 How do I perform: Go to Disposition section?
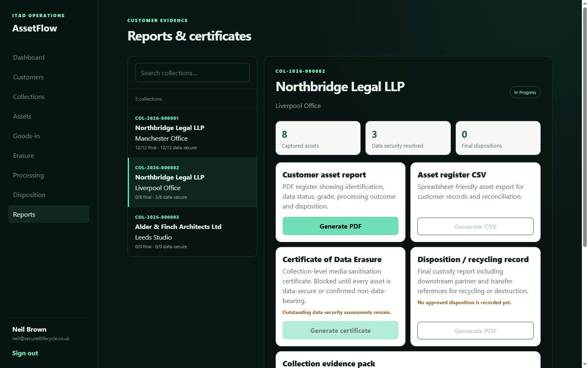click(49, 195)
